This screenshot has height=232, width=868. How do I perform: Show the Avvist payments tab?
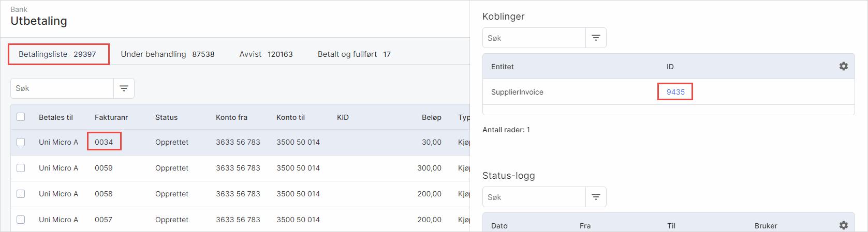click(x=266, y=54)
